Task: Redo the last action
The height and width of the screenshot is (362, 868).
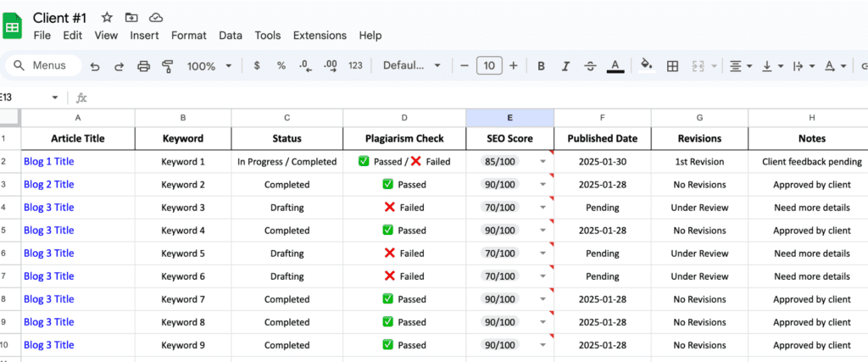Action: [119, 66]
